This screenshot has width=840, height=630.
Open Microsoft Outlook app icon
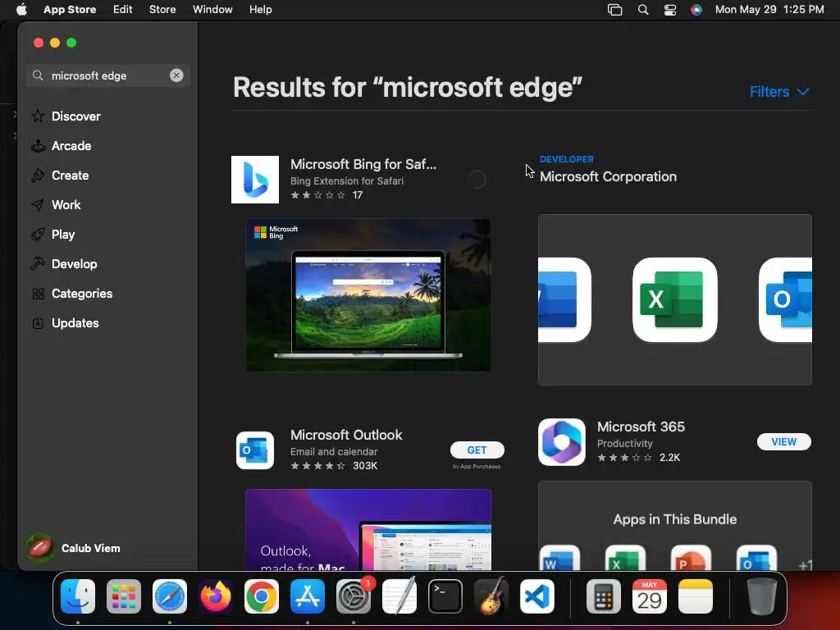(x=255, y=450)
